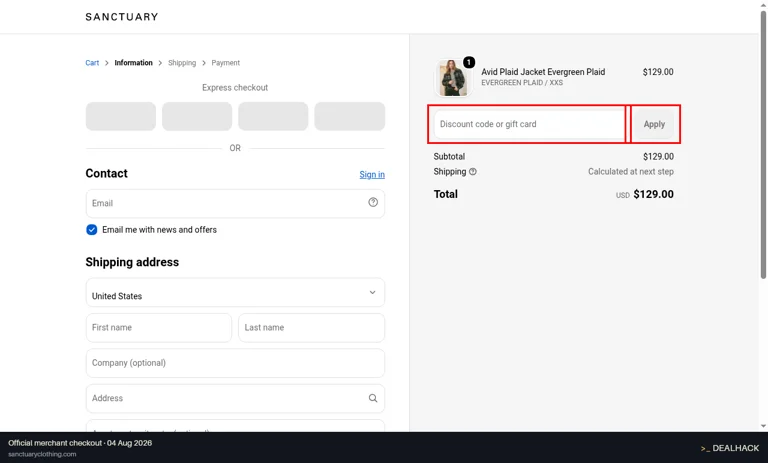Click the first express checkout button
The image size is (768, 463).
pyautogui.click(x=121, y=116)
